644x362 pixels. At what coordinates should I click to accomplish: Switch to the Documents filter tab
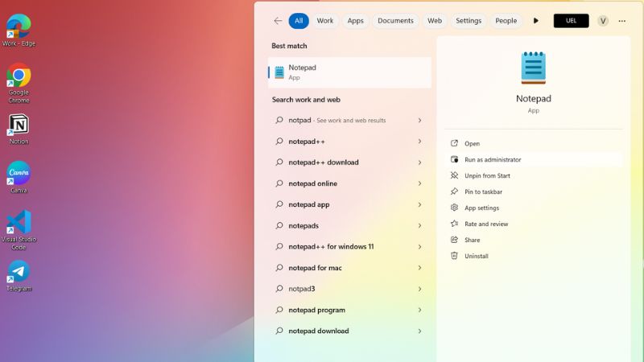[395, 21]
